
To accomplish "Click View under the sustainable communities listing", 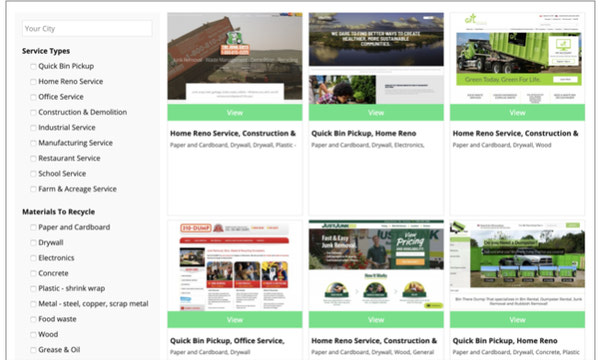I will pyautogui.click(x=376, y=112).
